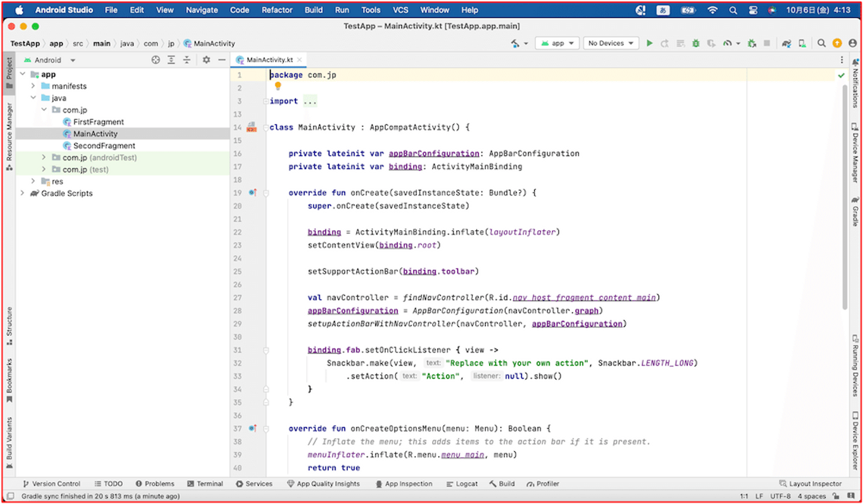Click the Search Everywhere magnifier icon
The width and height of the screenshot is (863, 504).
[x=822, y=43]
